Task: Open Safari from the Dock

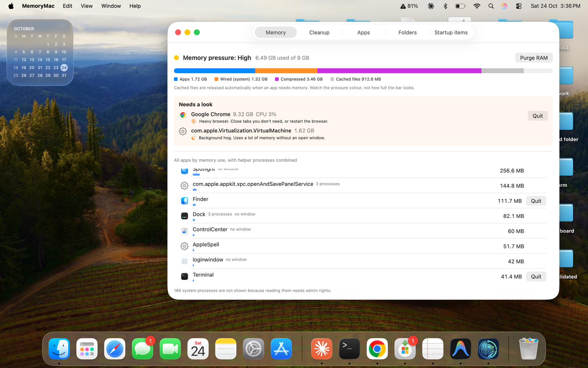Action: 115,349
